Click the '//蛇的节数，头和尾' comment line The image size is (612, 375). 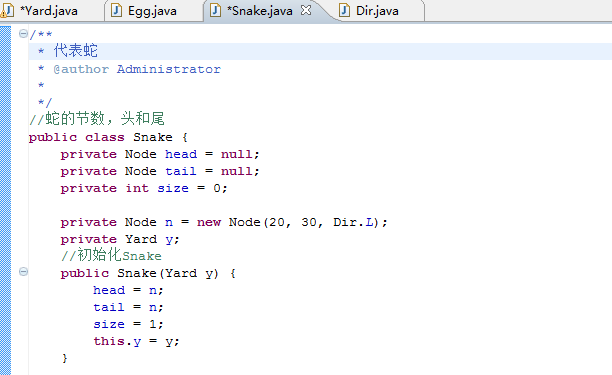[x=97, y=118]
